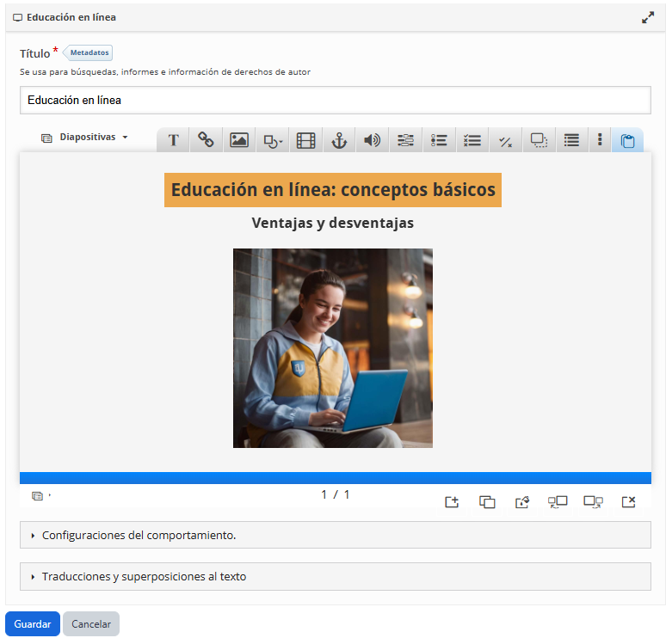Viewport: 672px width, 638px height.
Task: Add a Single Choice Set question
Action: tap(439, 140)
